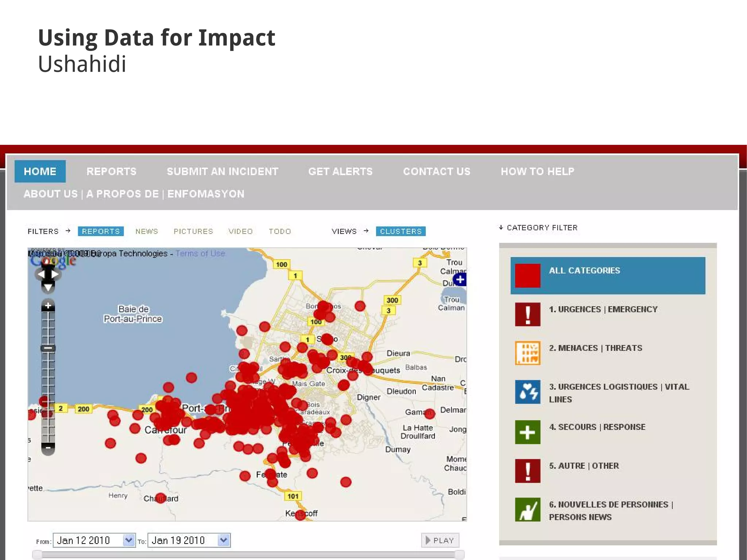Image resolution: width=747 pixels, height=560 pixels.
Task: Open the HOME navigation tab
Action: point(40,171)
